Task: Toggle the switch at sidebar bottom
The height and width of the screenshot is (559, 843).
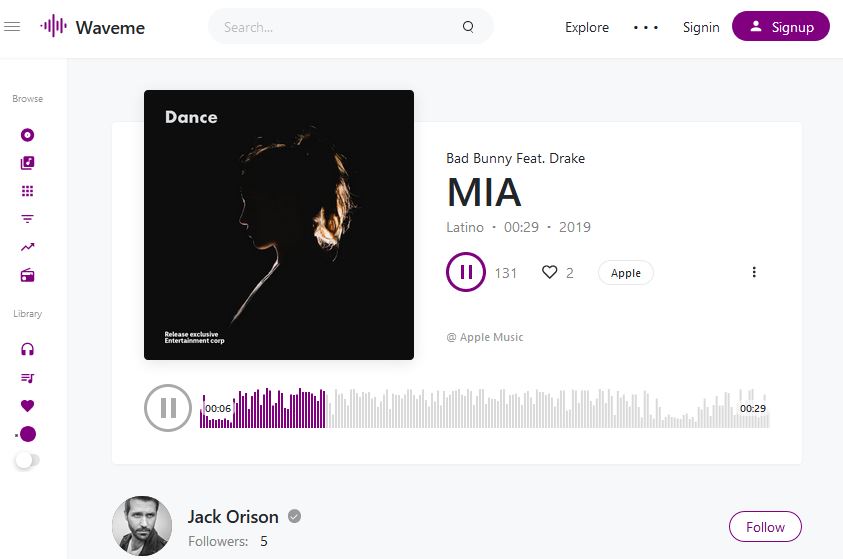Action: click(27, 460)
